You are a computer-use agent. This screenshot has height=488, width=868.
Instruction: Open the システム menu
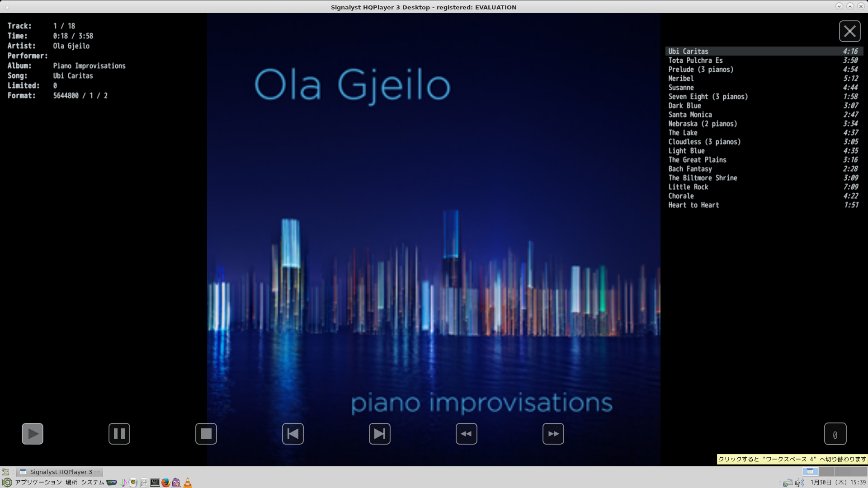click(x=93, y=483)
